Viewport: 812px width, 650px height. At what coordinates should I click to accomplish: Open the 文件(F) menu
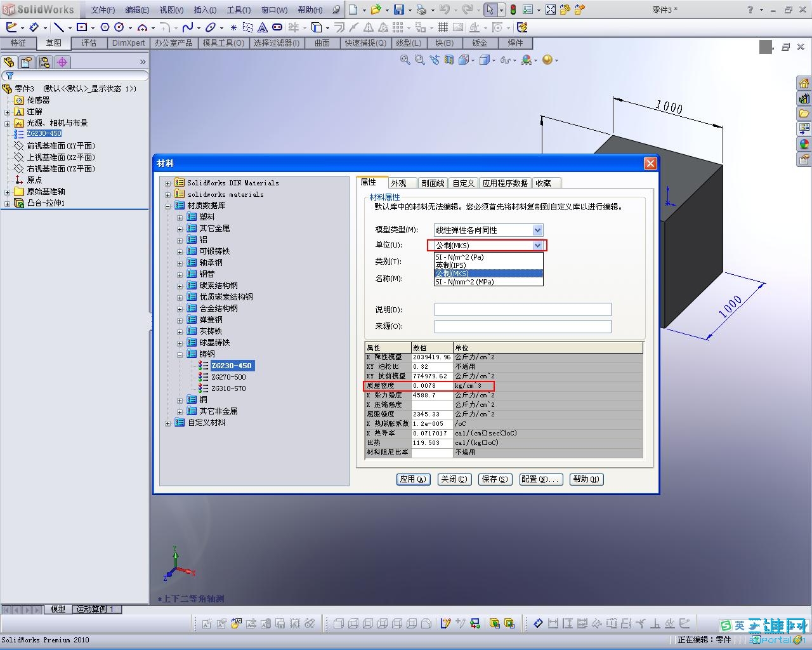(x=103, y=10)
